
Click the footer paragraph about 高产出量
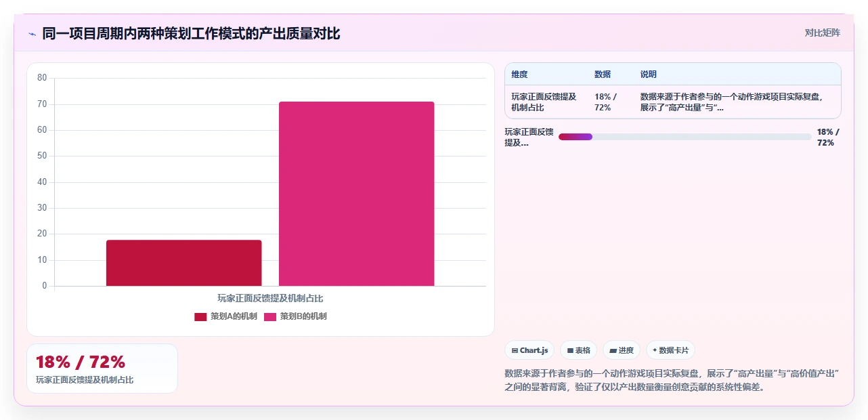672,381
